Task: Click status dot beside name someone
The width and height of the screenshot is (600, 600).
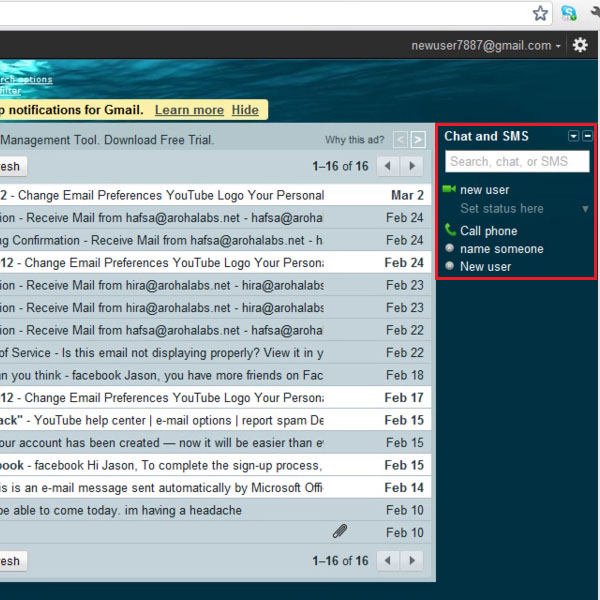Action: pyautogui.click(x=450, y=248)
